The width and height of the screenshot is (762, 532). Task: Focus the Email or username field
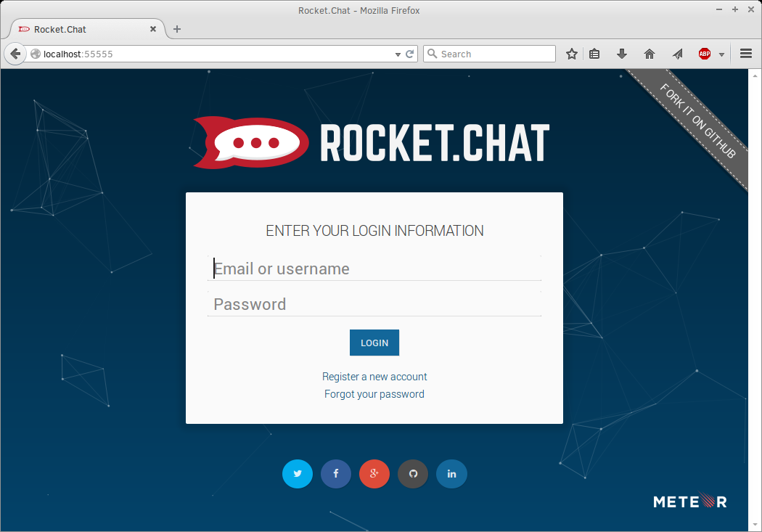[374, 269]
